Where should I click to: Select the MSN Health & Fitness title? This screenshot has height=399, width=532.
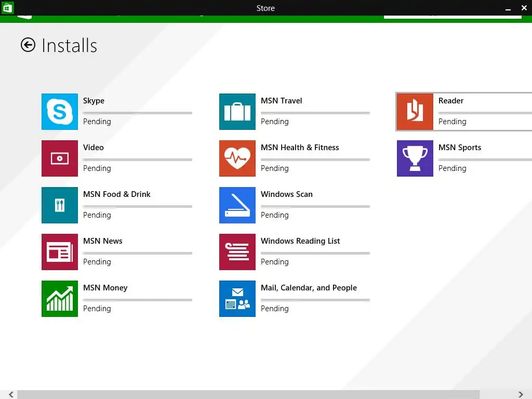[x=300, y=148]
